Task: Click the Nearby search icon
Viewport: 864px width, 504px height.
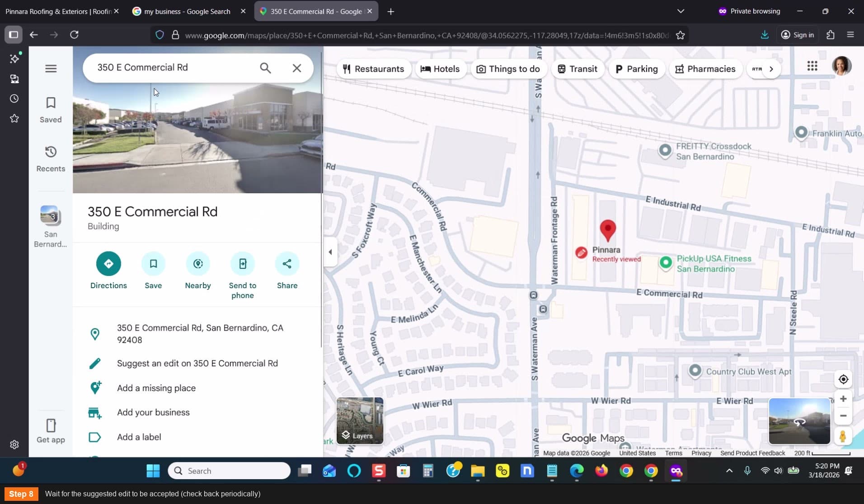Action: point(198,264)
